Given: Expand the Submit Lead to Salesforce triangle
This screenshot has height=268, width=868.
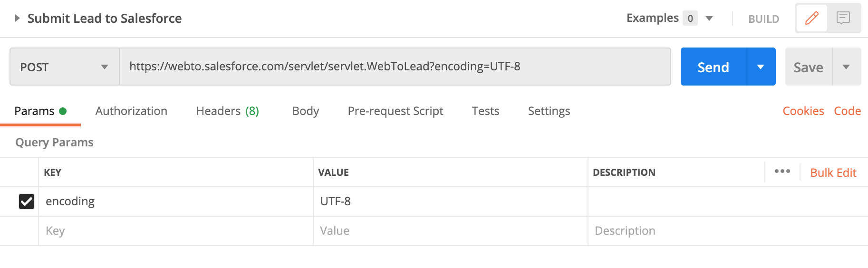Looking at the screenshot, I should click(x=17, y=18).
